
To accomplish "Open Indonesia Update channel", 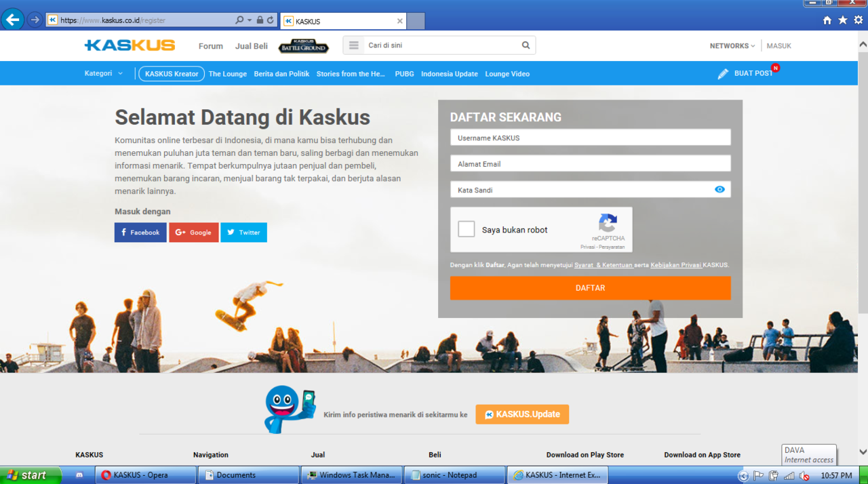I will click(449, 74).
